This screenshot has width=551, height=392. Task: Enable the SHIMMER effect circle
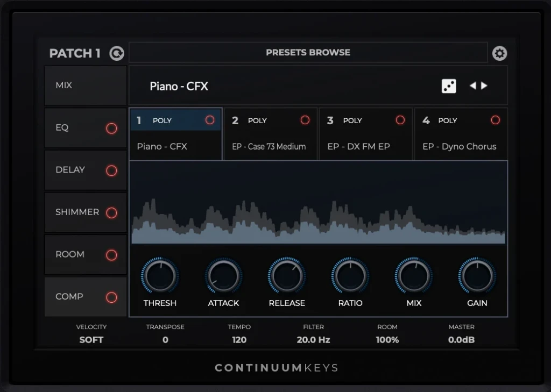111,212
